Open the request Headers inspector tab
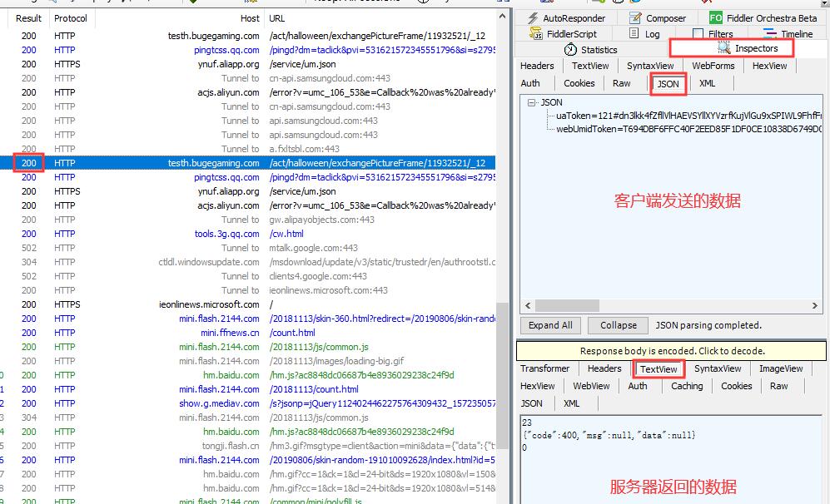The width and height of the screenshot is (830, 504). [x=537, y=66]
